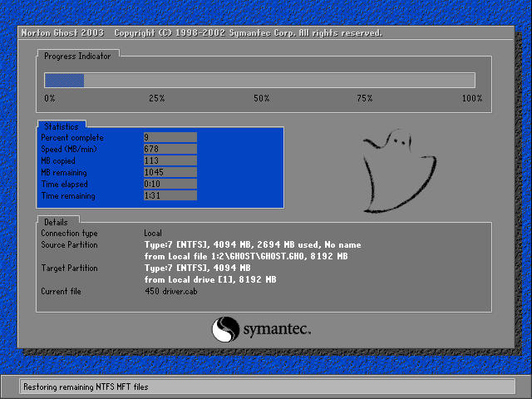532x399 pixels.
Task: Click the Time elapsed label
Action: pos(65,184)
